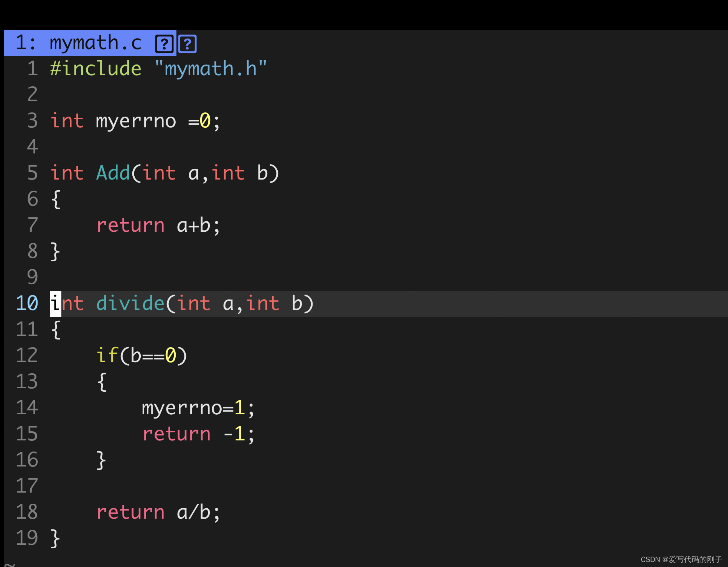Image resolution: width=728 pixels, height=567 pixels.
Task: Click the divide function name
Action: tap(130, 303)
